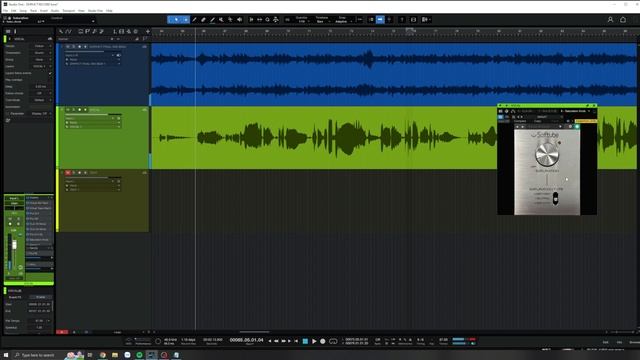Screen dimensions: 640x360
Task: Click the Windows Start button
Action: click(x=6, y=355)
